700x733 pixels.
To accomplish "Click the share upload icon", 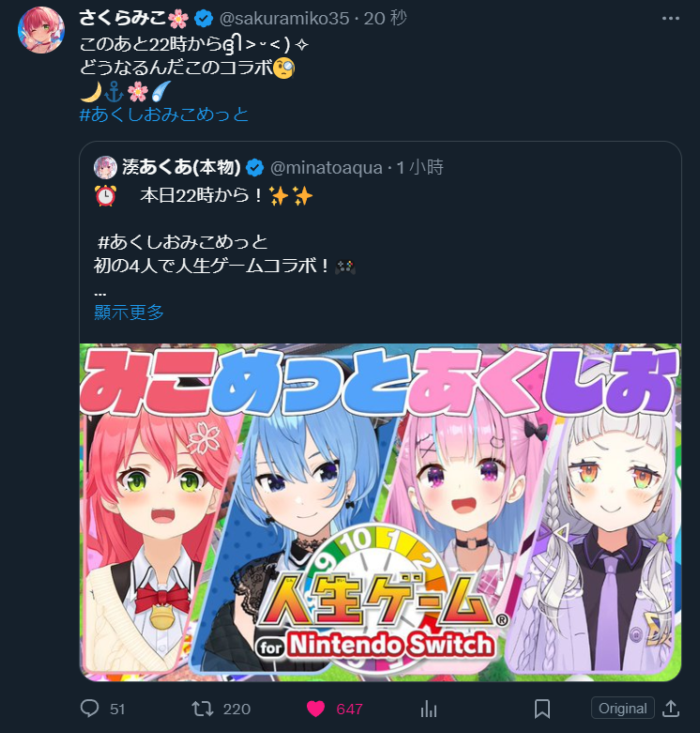I will (x=671, y=709).
